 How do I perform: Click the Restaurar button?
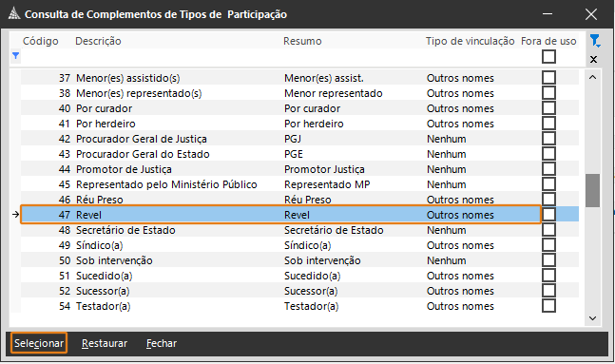point(105,343)
